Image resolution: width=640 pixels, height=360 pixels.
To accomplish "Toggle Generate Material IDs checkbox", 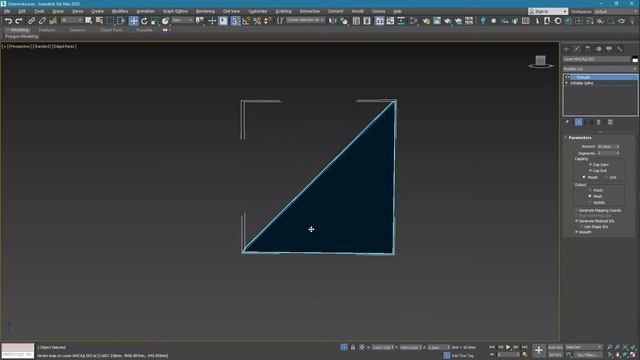I will 577,221.
